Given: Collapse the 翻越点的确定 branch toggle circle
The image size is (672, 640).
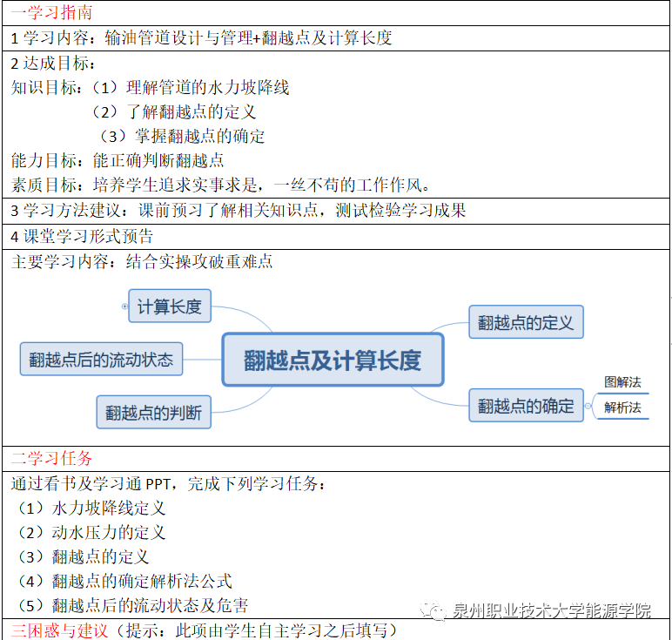Looking at the screenshot, I should pos(588,406).
